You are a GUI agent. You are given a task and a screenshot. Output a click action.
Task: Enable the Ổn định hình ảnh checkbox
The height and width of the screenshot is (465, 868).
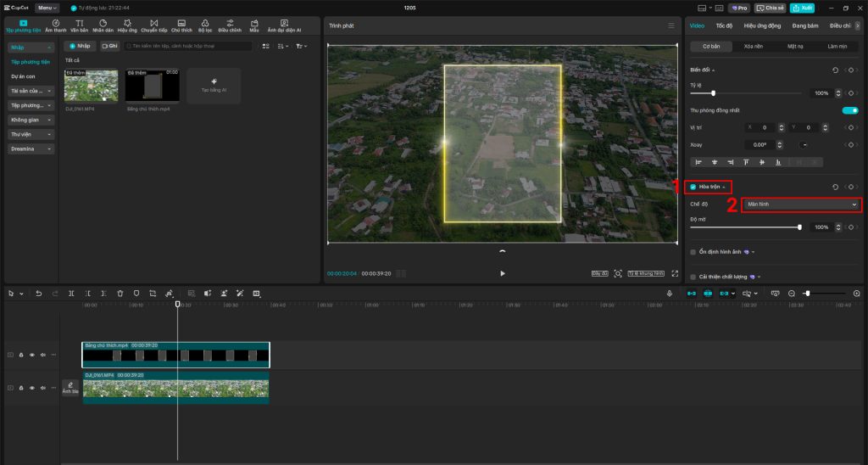(693, 252)
